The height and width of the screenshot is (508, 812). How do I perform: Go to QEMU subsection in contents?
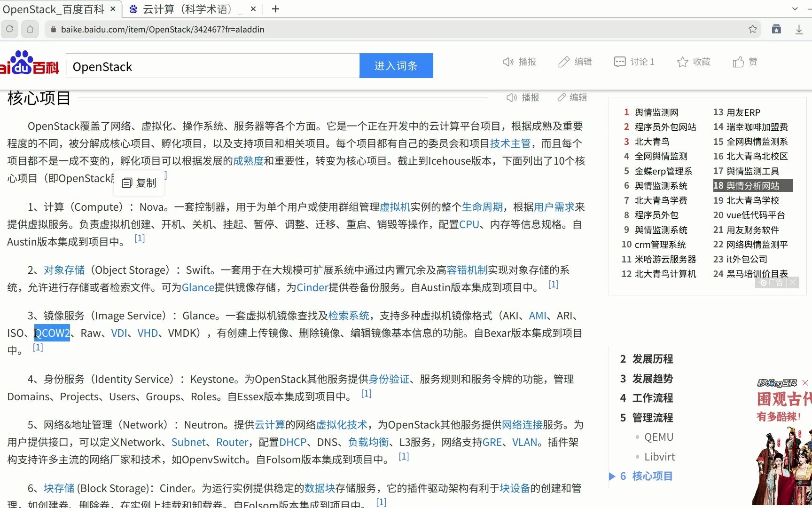tap(659, 437)
